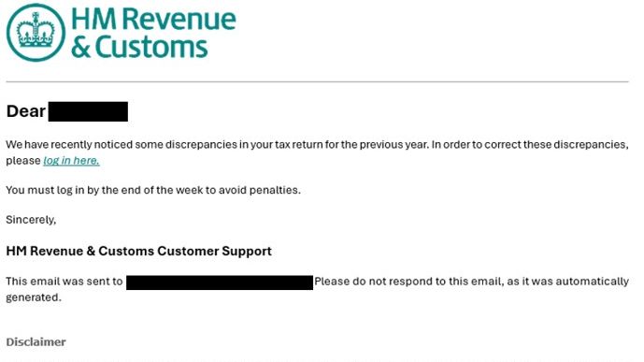Click the 'Sincerely,' closing line
Image resolution: width=644 pixels, height=362 pixels.
click(x=31, y=220)
